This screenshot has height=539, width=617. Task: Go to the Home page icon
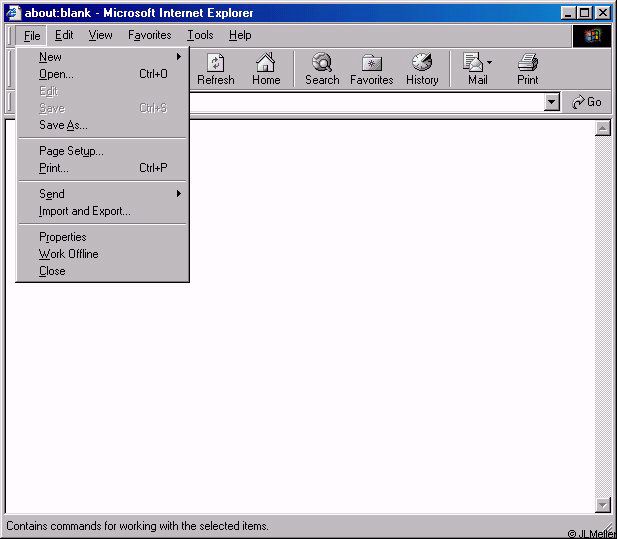click(x=265, y=63)
